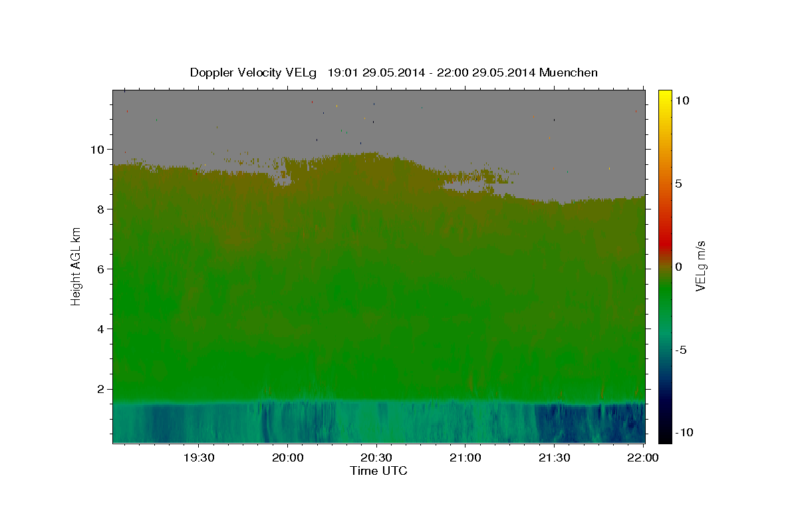The width and height of the screenshot is (798, 532).
Task: Click the 'Height AGL km' axis label
Action: (x=76, y=266)
